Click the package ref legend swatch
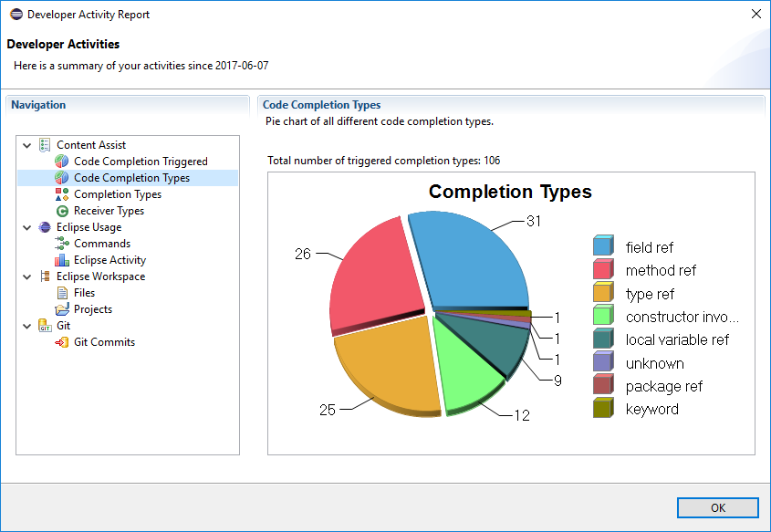Image resolution: width=771 pixels, height=532 pixels. click(x=603, y=384)
